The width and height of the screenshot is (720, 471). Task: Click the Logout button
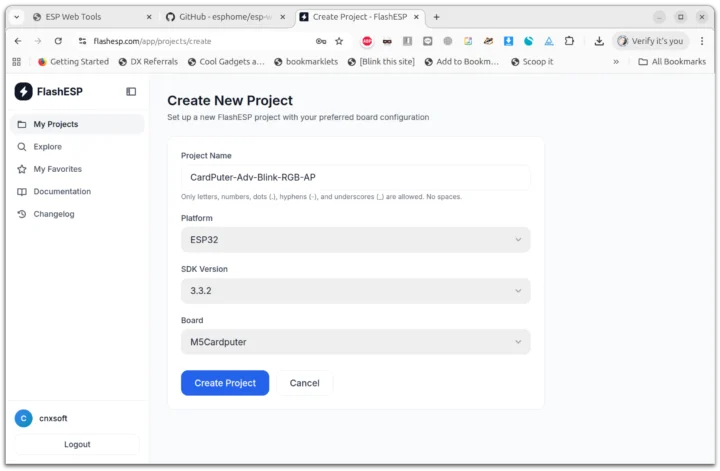click(x=77, y=445)
